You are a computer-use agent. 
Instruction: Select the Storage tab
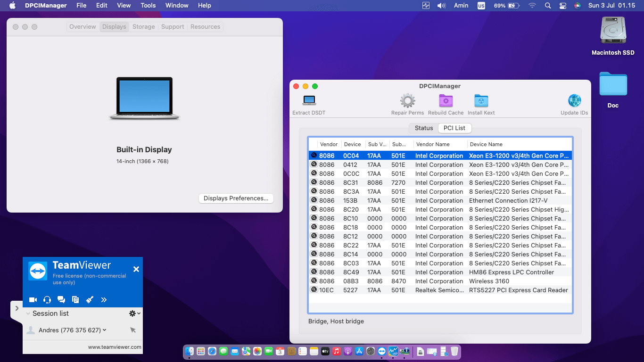click(143, 26)
